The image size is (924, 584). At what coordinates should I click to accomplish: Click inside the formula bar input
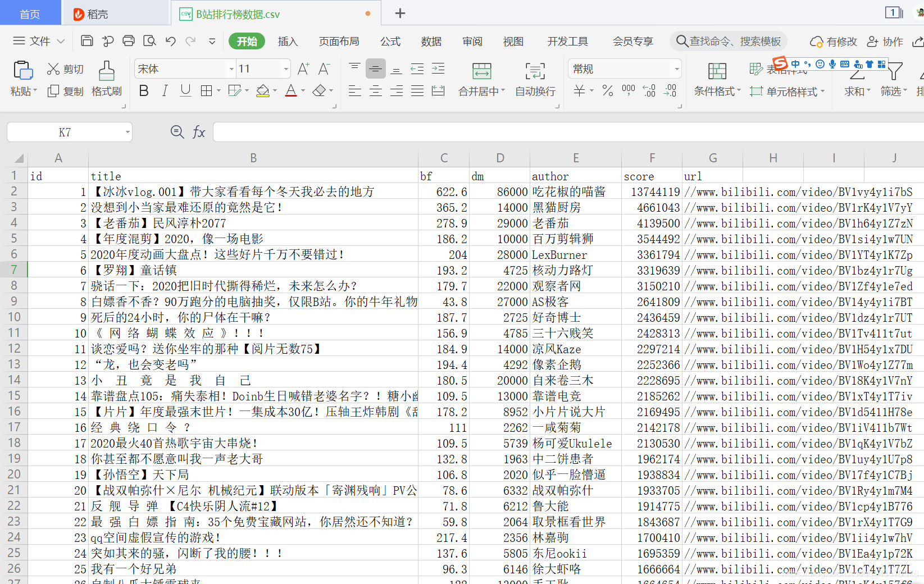point(567,133)
